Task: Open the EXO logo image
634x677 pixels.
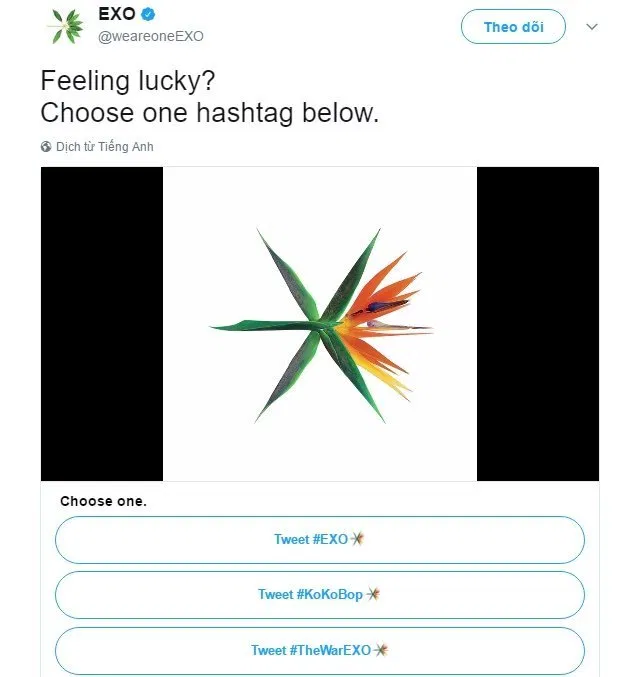Action: click(320, 324)
